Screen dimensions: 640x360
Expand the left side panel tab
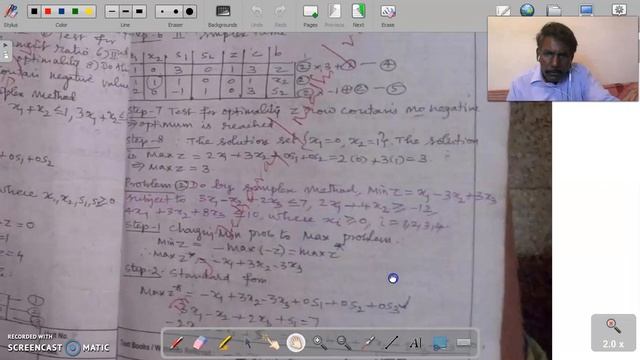(5, 51)
